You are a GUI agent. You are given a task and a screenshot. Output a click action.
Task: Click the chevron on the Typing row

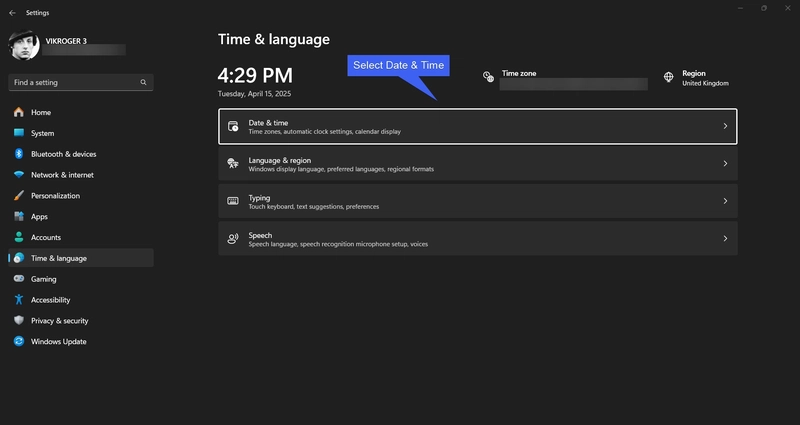725,201
